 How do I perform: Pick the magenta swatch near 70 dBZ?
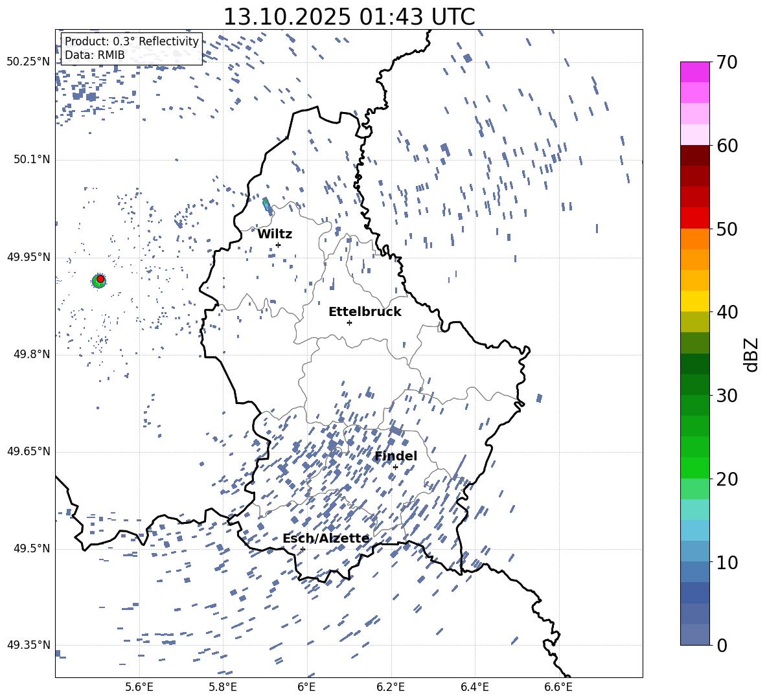(695, 72)
